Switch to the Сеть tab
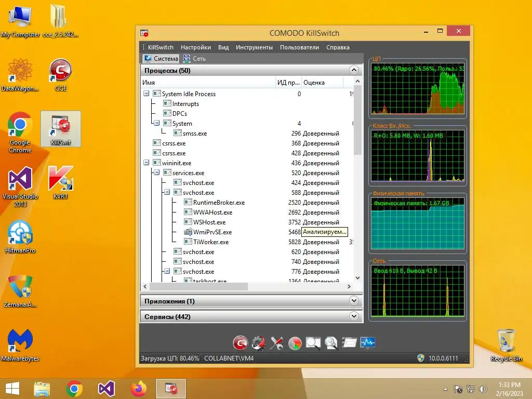 195,59
